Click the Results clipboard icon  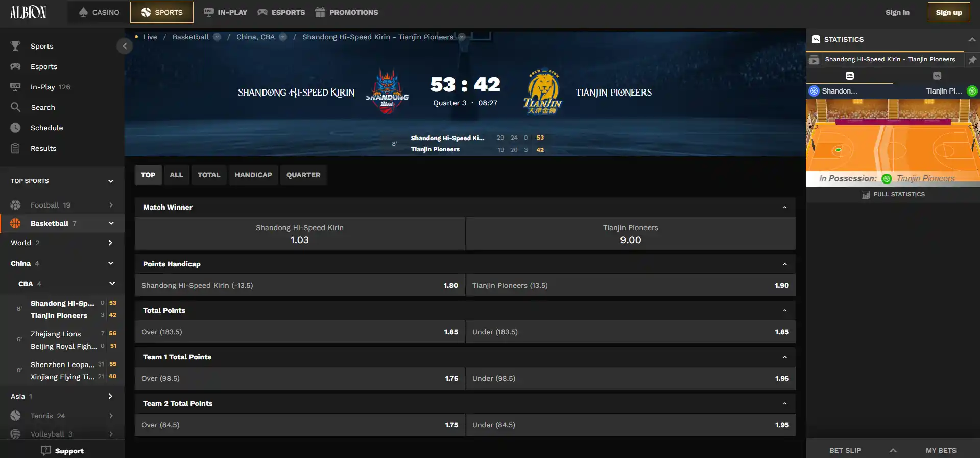[x=15, y=148]
